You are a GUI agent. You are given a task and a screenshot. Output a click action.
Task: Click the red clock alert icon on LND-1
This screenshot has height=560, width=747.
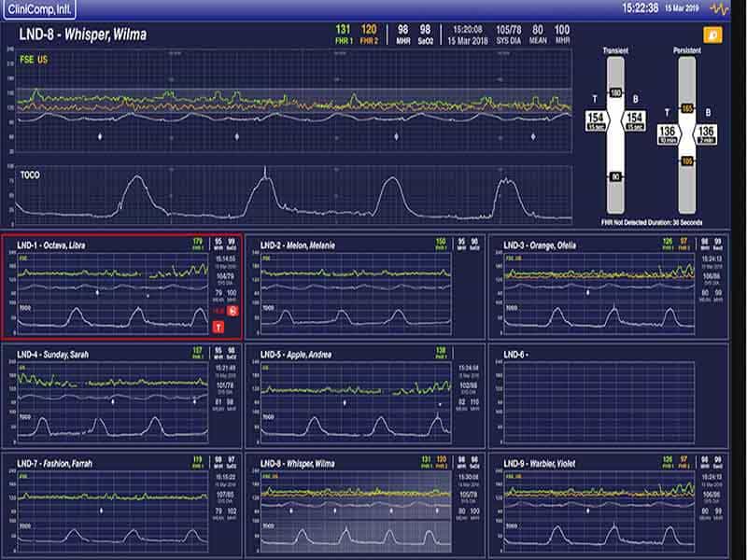coord(233,311)
